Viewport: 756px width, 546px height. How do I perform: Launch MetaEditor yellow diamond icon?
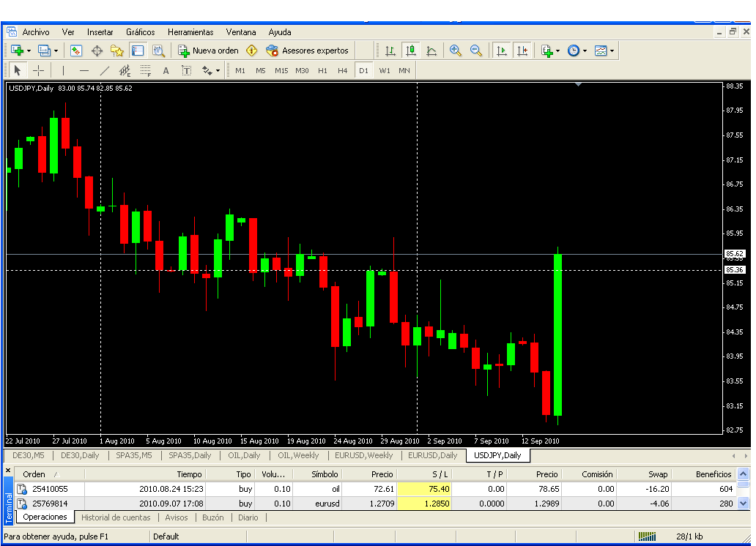click(x=252, y=51)
